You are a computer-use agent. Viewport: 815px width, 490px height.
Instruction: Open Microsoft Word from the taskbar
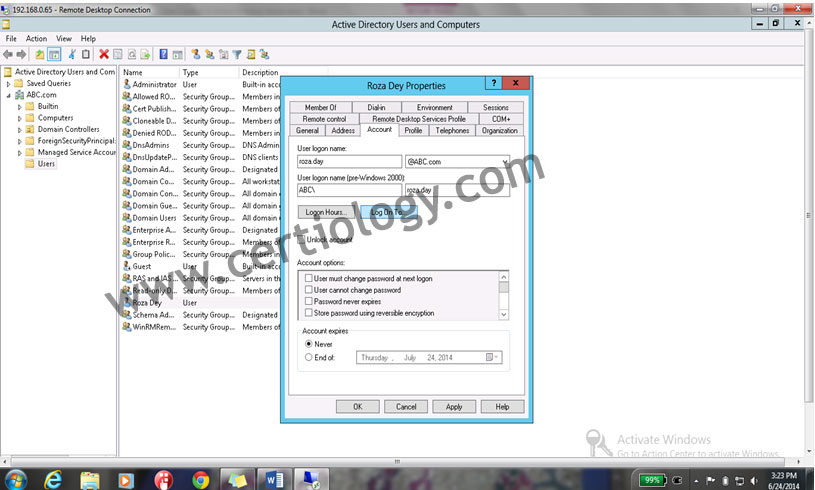[x=273, y=480]
